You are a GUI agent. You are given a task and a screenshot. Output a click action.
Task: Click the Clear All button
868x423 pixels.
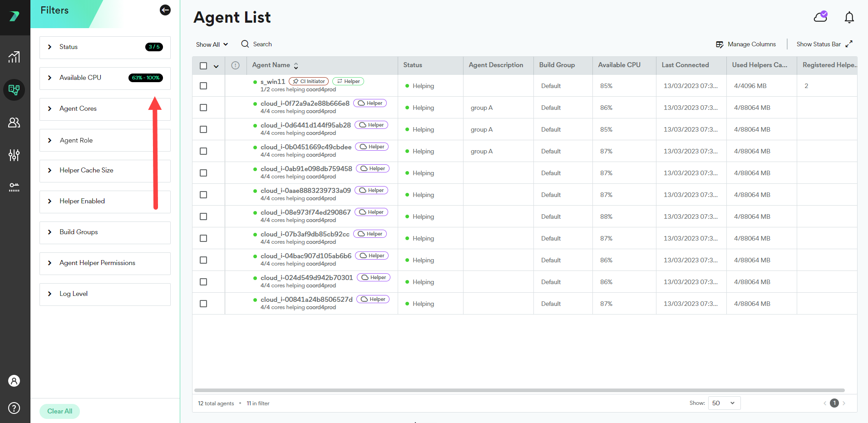(x=59, y=411)
